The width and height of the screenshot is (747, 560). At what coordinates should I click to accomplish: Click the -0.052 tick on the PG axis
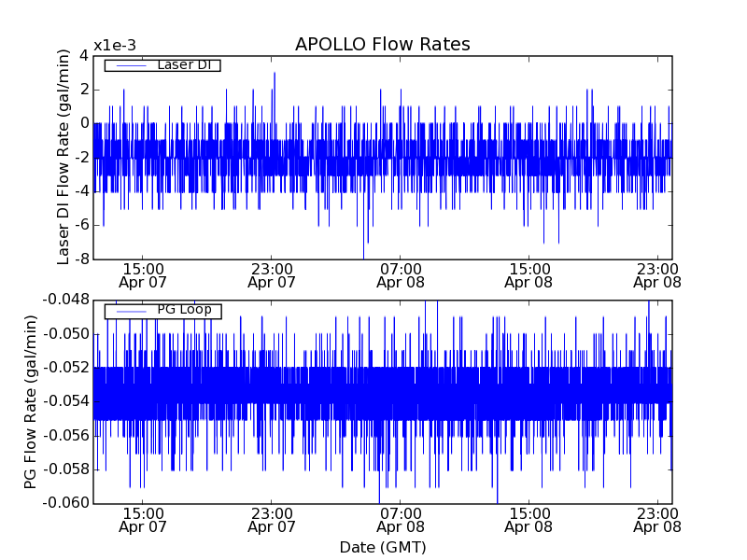[65, 368]
